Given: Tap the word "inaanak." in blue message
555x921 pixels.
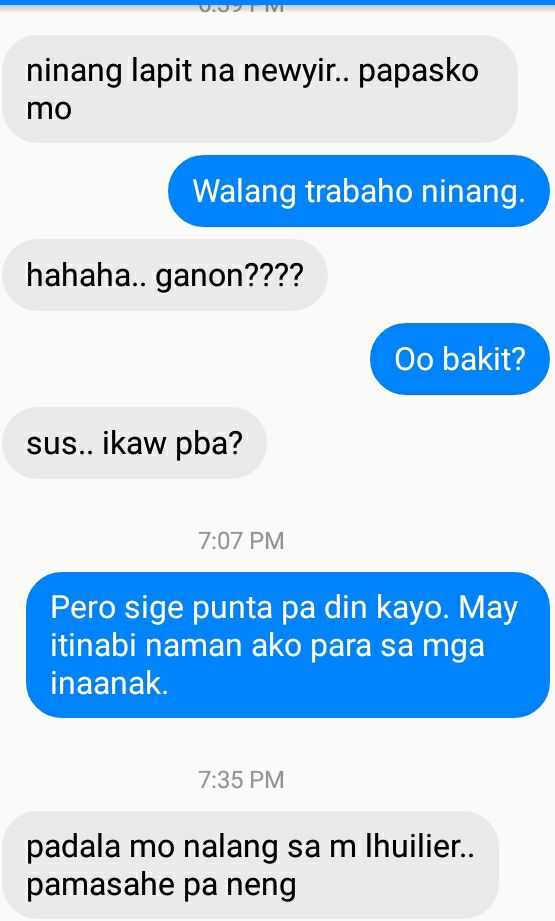Looking at the screenshot, I should [109, 683].
